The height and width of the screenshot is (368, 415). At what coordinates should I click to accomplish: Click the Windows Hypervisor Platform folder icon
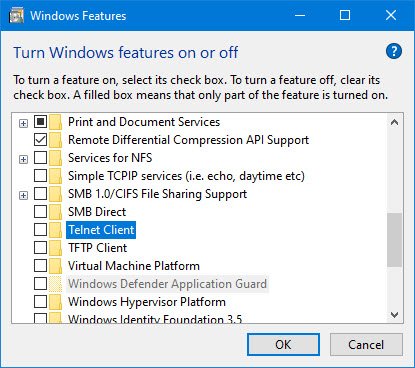[x=55, y=302]
